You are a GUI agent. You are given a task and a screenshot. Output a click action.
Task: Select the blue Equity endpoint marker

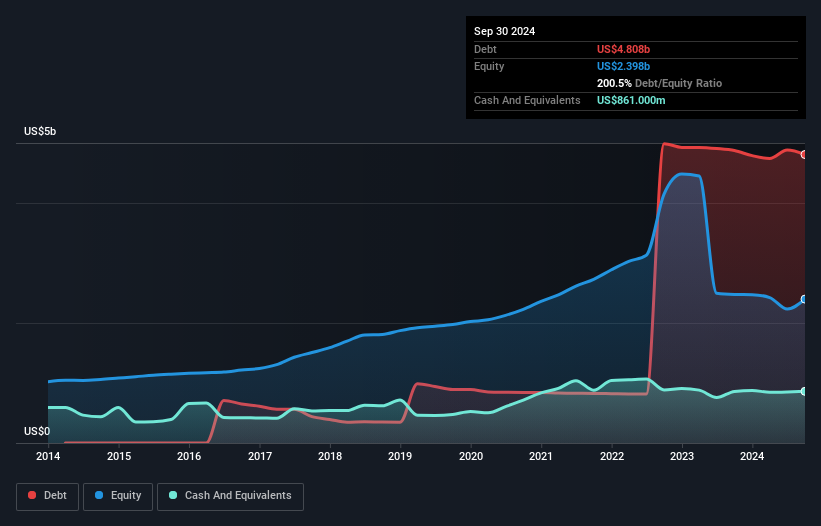(x=804, y=299)
